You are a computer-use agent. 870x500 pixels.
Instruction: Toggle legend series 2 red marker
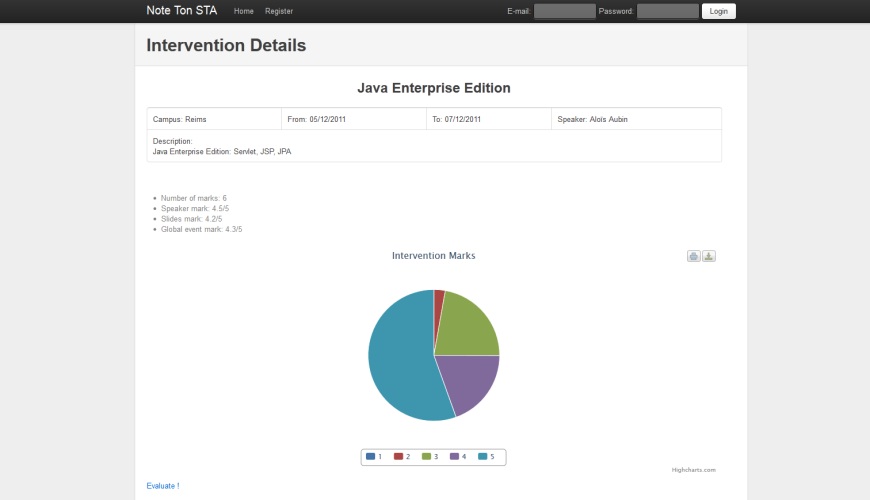click(x=398, y=457)
